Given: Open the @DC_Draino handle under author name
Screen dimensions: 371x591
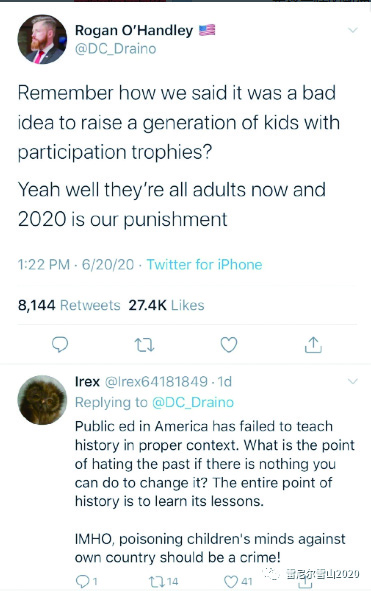Looking at the screenshot, I should [115, 49].
